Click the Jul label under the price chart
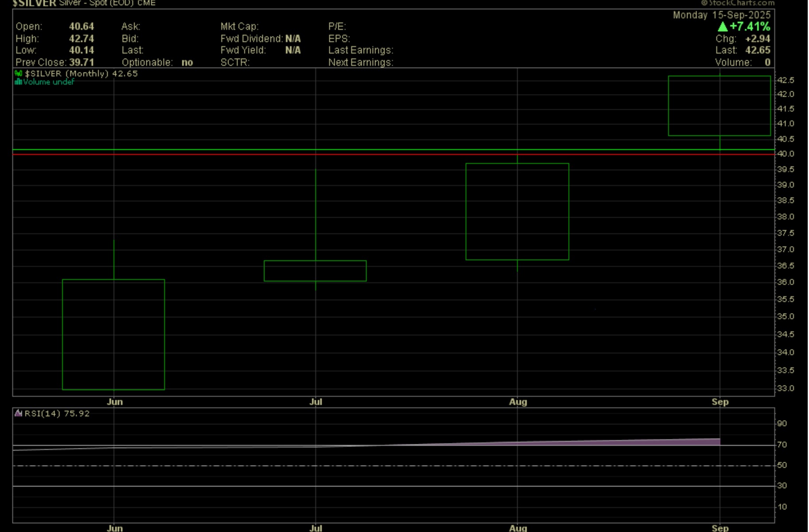 point(316,402)
